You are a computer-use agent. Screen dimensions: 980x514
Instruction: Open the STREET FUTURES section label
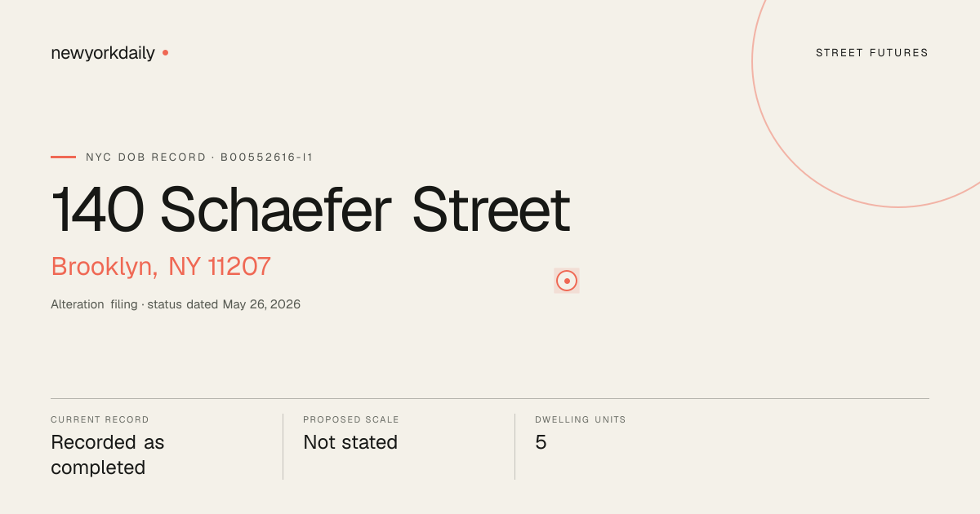872,53
